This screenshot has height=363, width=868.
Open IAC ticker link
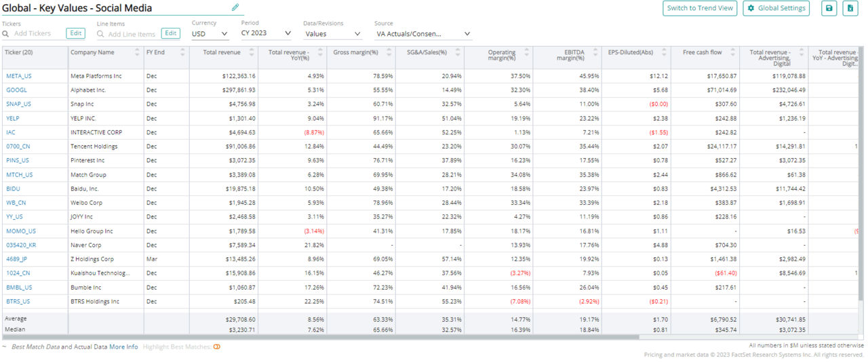[x=11, y=132]
